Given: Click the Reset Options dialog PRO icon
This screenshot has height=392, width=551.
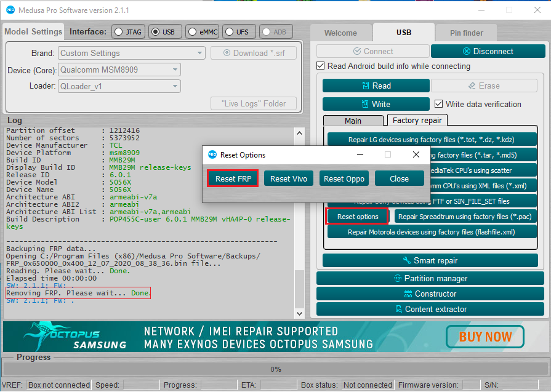Looking at the screenshot, I should point(212,154).
